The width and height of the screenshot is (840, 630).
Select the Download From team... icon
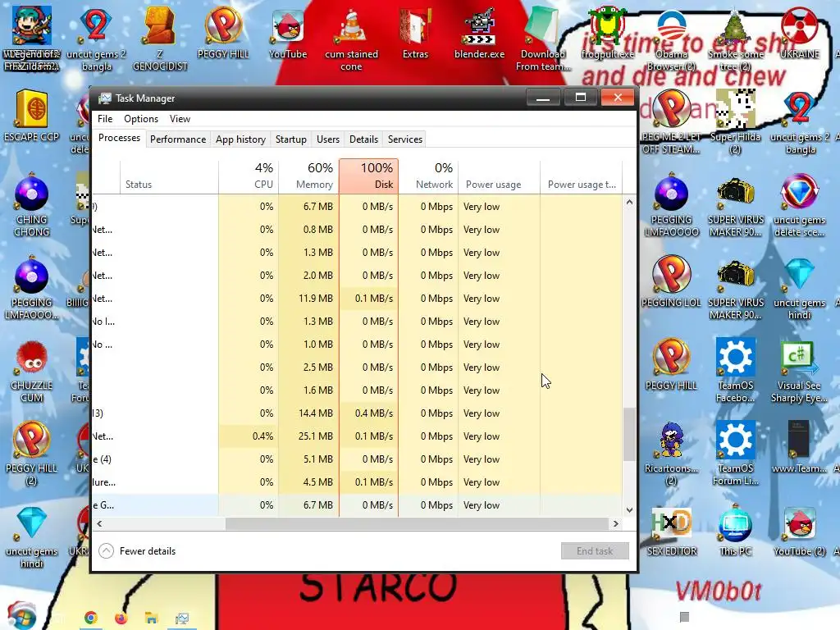(x=543, y=40)
